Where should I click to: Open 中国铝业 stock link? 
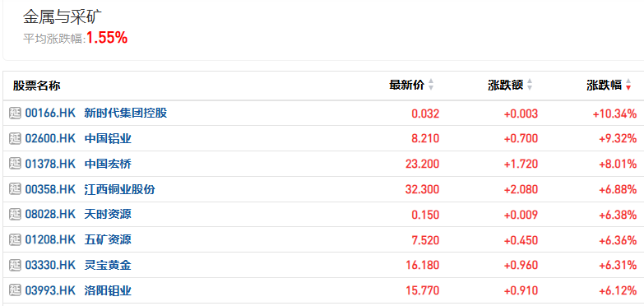[108, 138]
